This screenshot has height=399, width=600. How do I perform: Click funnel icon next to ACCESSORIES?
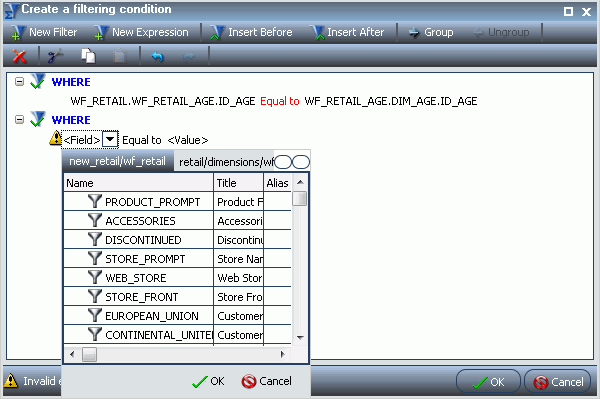95,220
